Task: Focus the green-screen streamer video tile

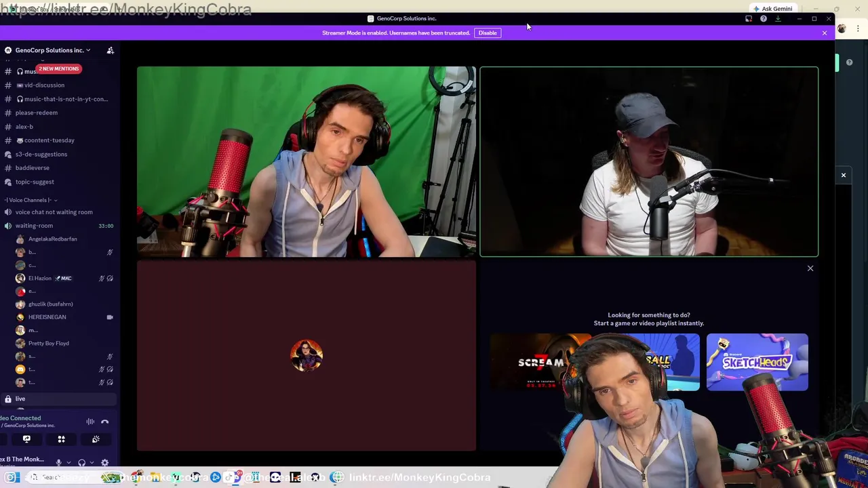Action: [307, 162]
